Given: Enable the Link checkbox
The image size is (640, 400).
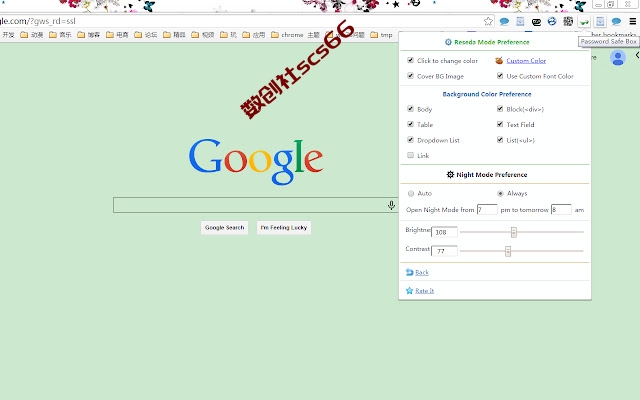Looking at the screenshot, I should [410, 155].
